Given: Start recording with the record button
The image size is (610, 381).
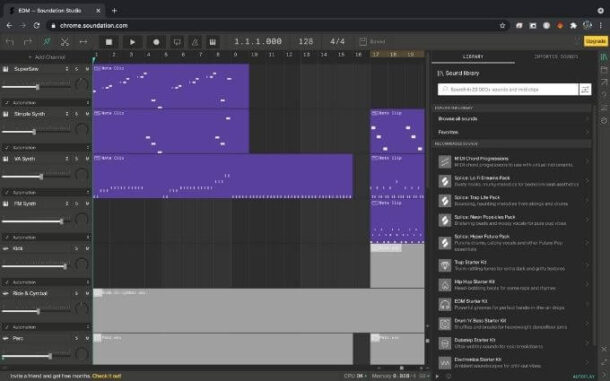Looking at the screenshot, I should click(x=156, y=42).
